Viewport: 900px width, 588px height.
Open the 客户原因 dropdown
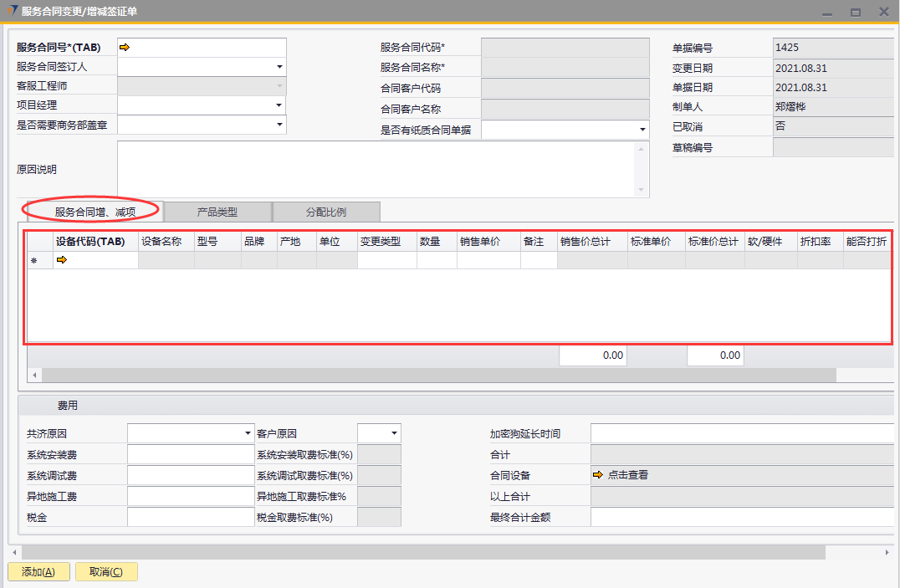(x=394, y=433)
